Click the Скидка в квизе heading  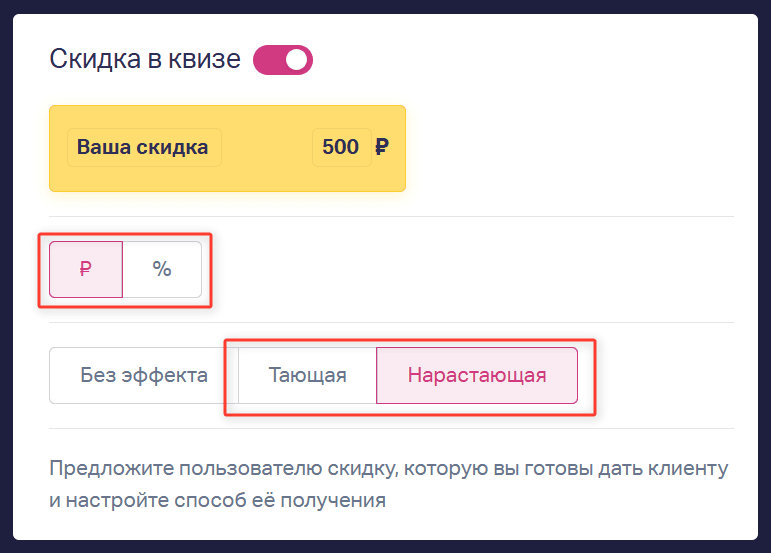tap(145, 59)
